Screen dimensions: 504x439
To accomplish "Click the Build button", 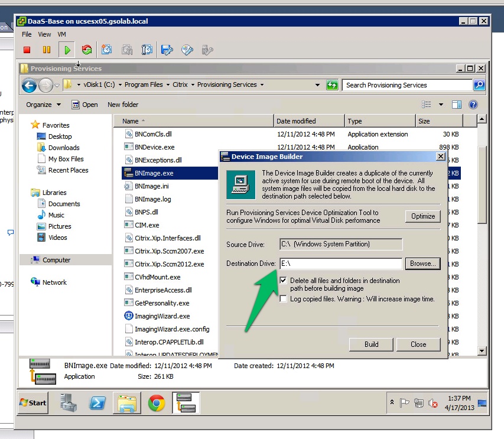I will (x=371, y=344).
